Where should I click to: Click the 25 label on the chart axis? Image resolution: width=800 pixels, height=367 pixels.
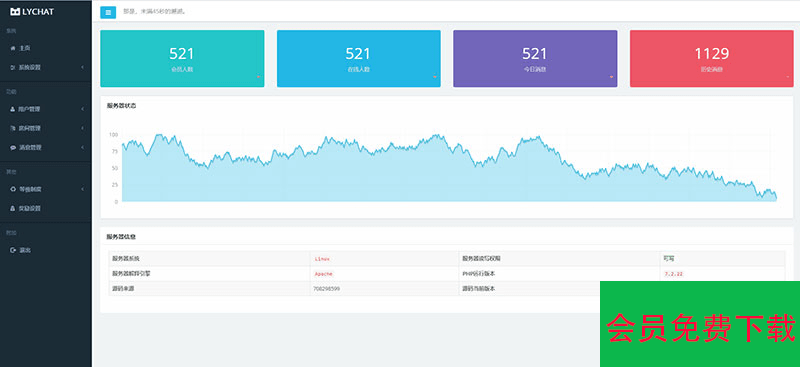(x=115, y=185)
